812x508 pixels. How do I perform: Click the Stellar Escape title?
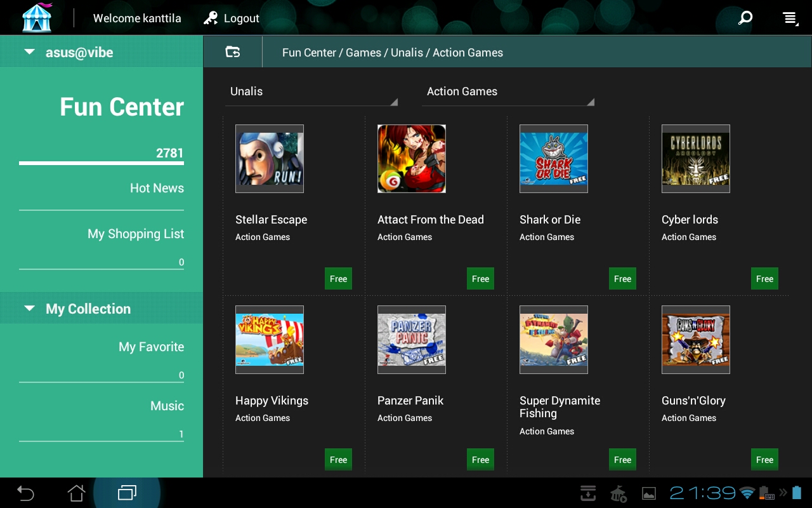pos(272,220)
